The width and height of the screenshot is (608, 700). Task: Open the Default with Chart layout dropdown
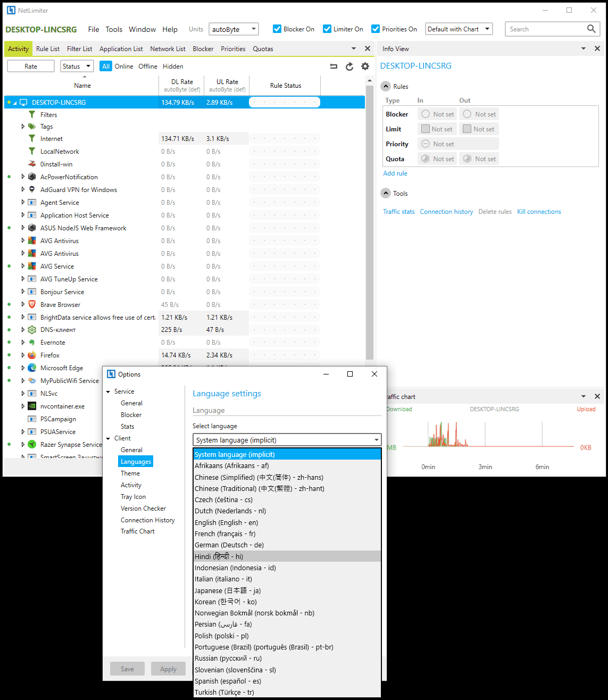coord(459,29)
